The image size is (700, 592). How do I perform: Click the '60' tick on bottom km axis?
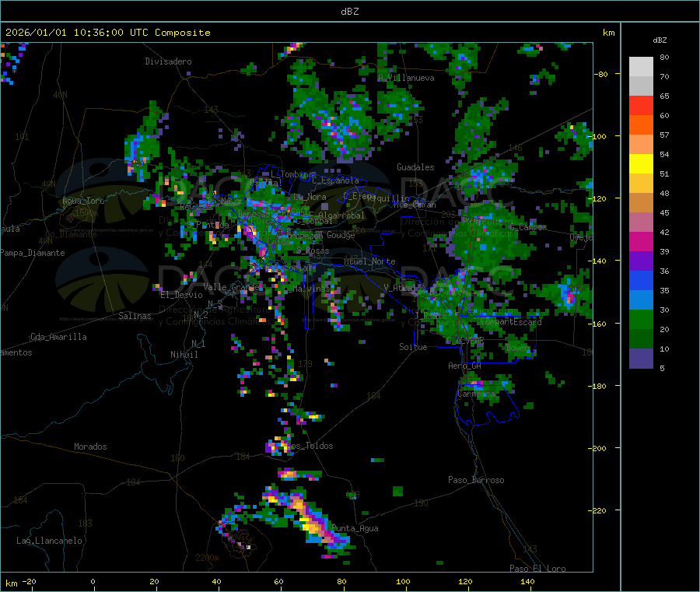tap(278, 581)
